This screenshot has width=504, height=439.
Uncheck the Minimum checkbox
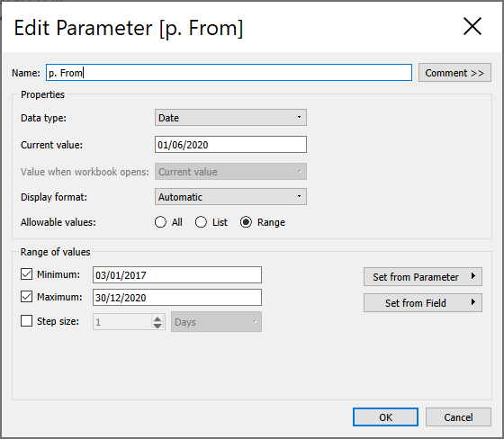tap(26, 274)
